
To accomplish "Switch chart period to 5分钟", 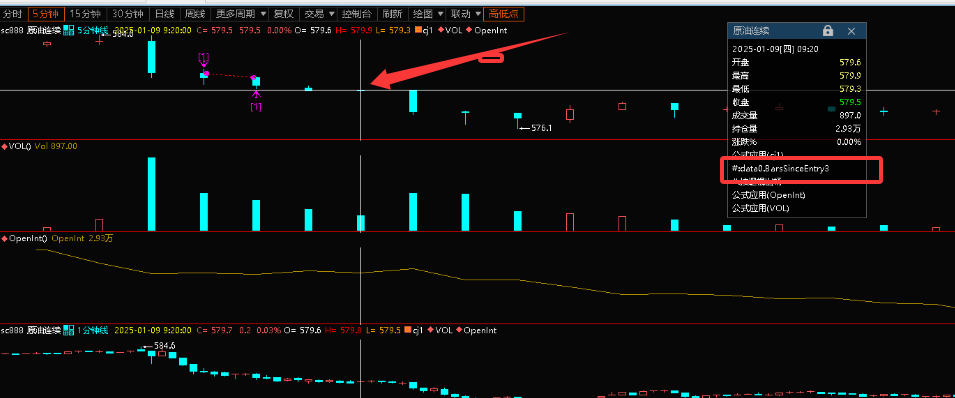I will click(44, 13).
